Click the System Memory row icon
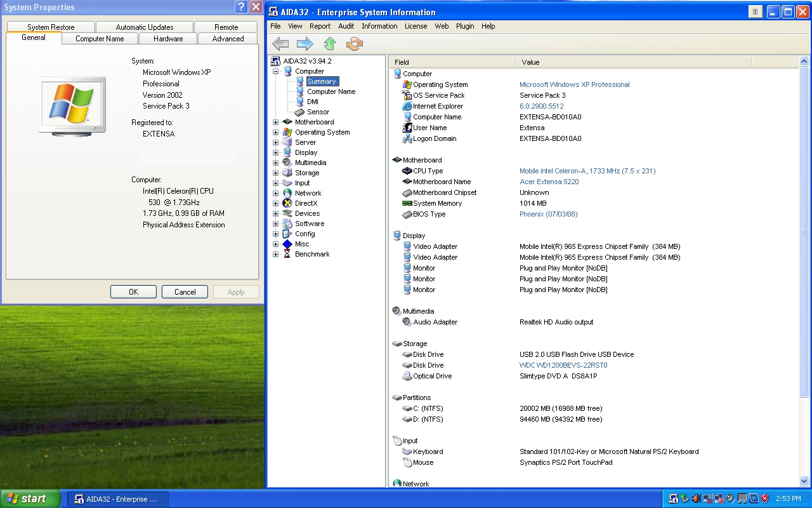Screen dimensions: 812x508 [x=407, y=203]
